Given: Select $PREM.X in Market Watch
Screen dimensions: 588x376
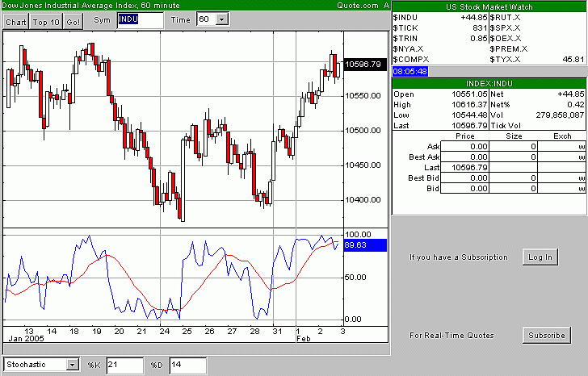Looking at the screenshot, I should click(509, 49).
